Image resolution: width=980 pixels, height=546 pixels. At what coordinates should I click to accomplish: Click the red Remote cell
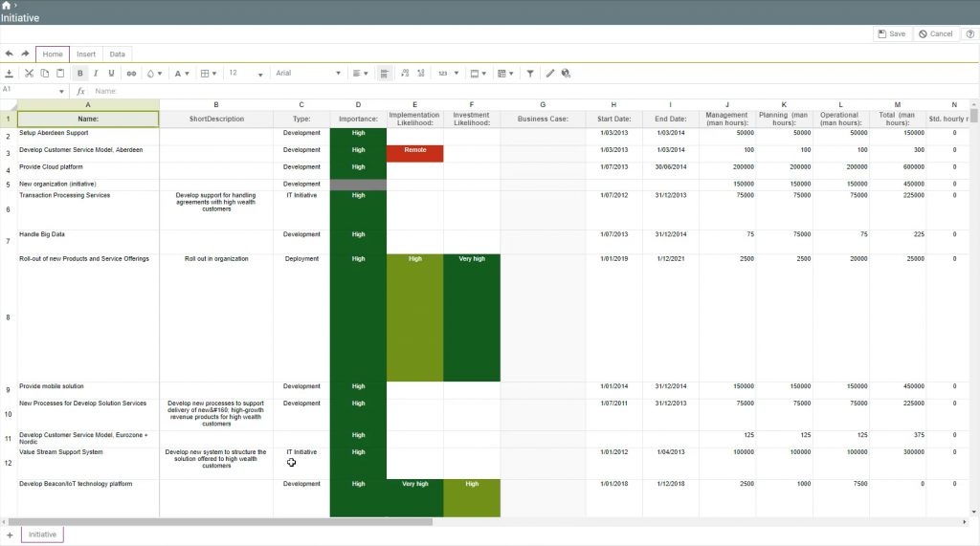(415, 154)
